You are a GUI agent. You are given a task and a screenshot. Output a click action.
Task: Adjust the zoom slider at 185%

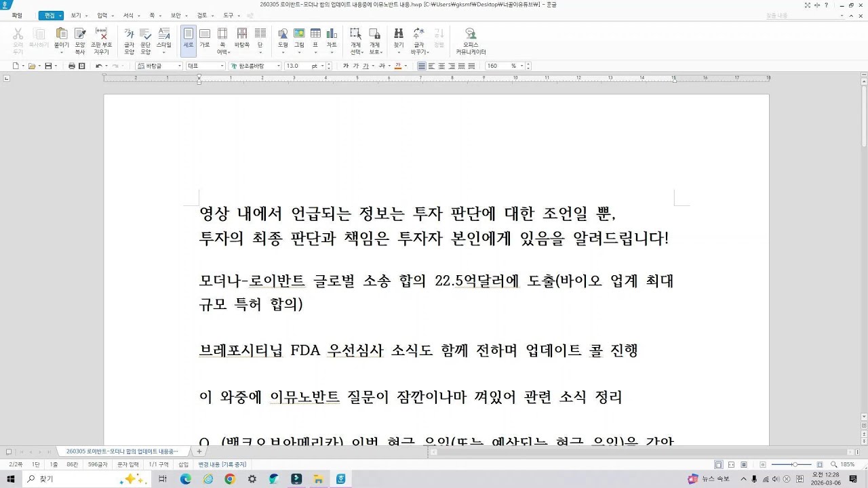click(794, 464)
